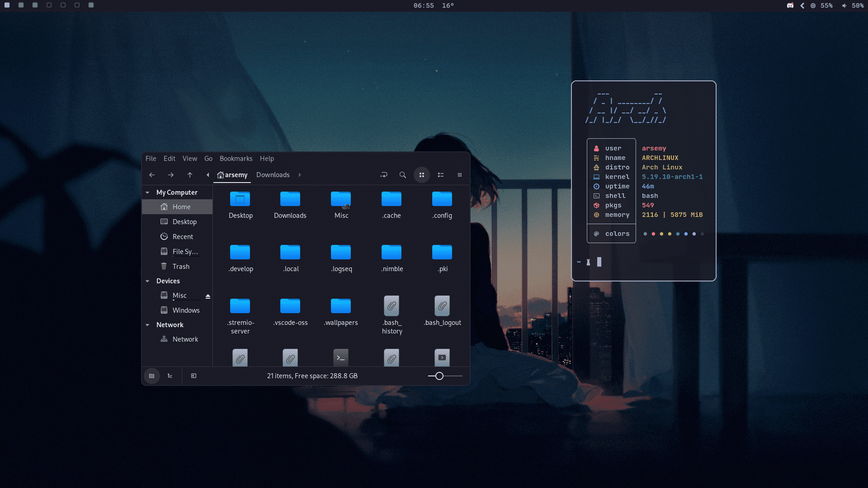Select the .develop folder
Viewport: 868px width, 488px height.
[240, 253]
